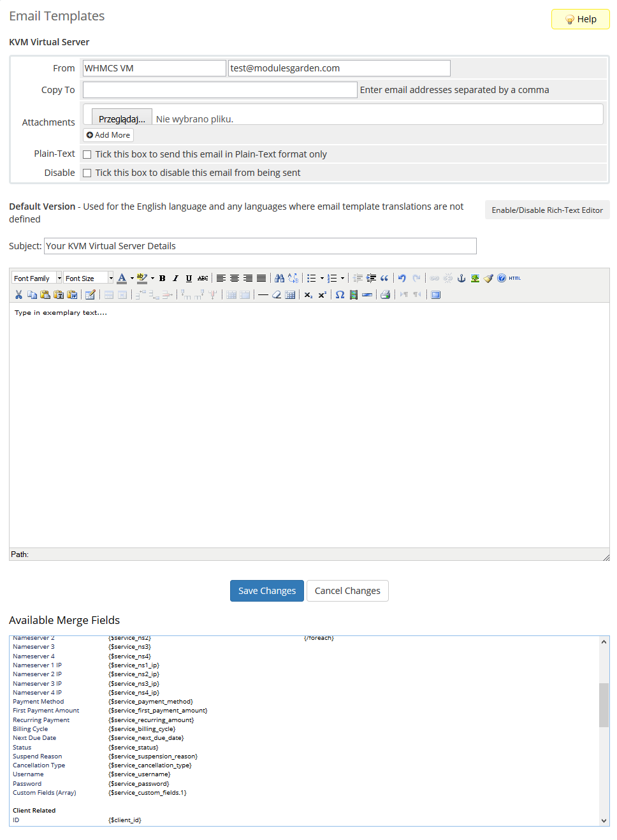Expand the numbered list style arrow

(x=342, y=278)
